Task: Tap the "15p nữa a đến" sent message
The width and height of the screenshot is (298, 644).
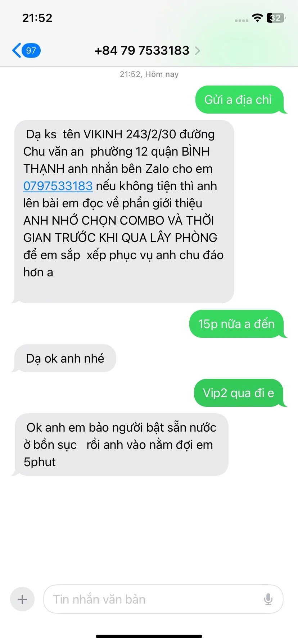Action: 237,324
